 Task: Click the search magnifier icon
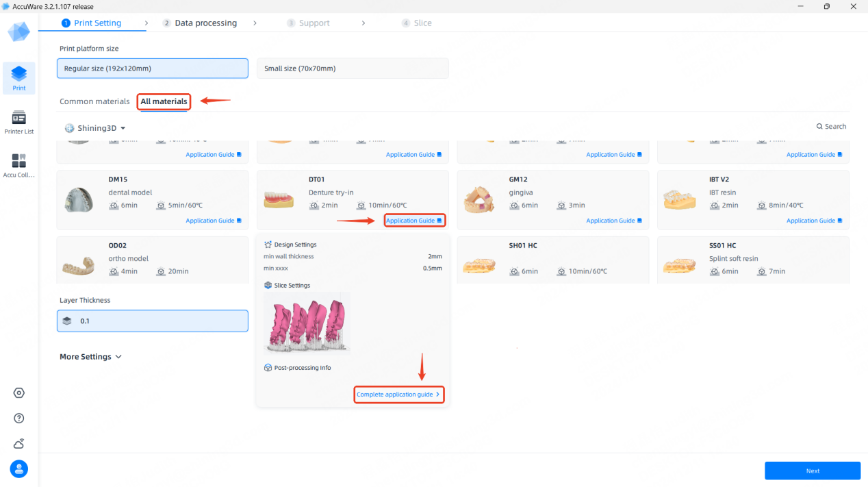(x=819, y=127)
